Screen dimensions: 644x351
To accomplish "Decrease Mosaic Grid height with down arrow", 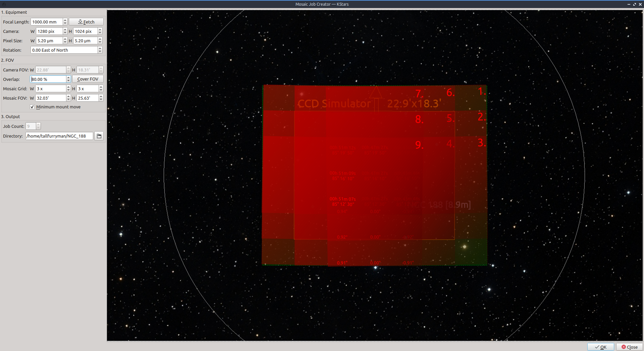I will coord(101,90).
